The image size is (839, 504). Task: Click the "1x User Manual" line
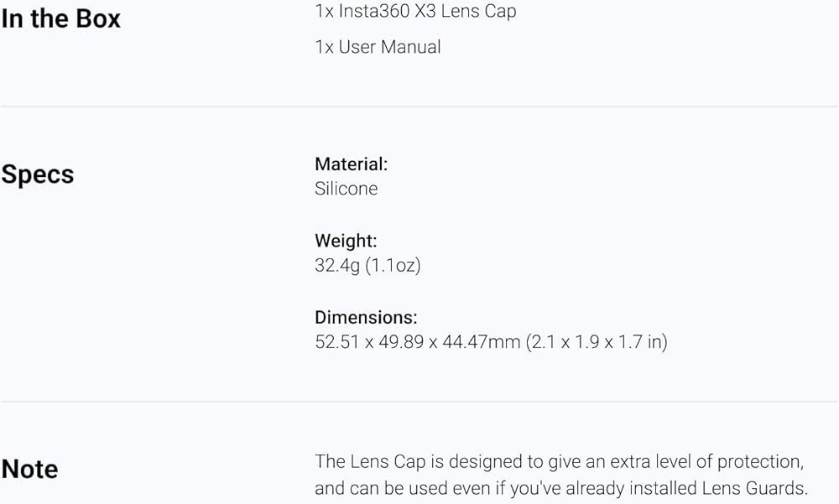pos(378,47)
